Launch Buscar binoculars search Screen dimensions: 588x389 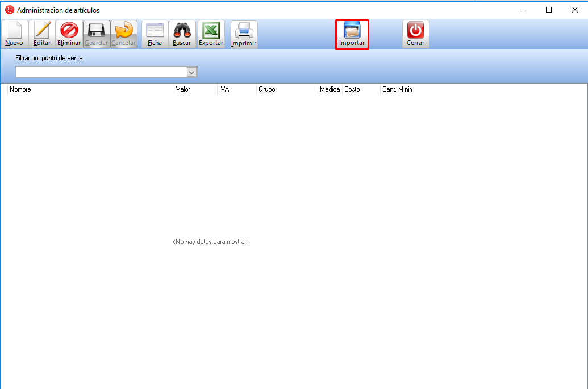(x=182, y=34)
